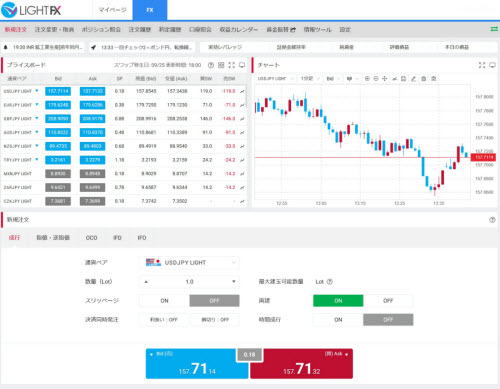Switch to the IFD order tab
500x389 pixels.
tap(117, 238)
